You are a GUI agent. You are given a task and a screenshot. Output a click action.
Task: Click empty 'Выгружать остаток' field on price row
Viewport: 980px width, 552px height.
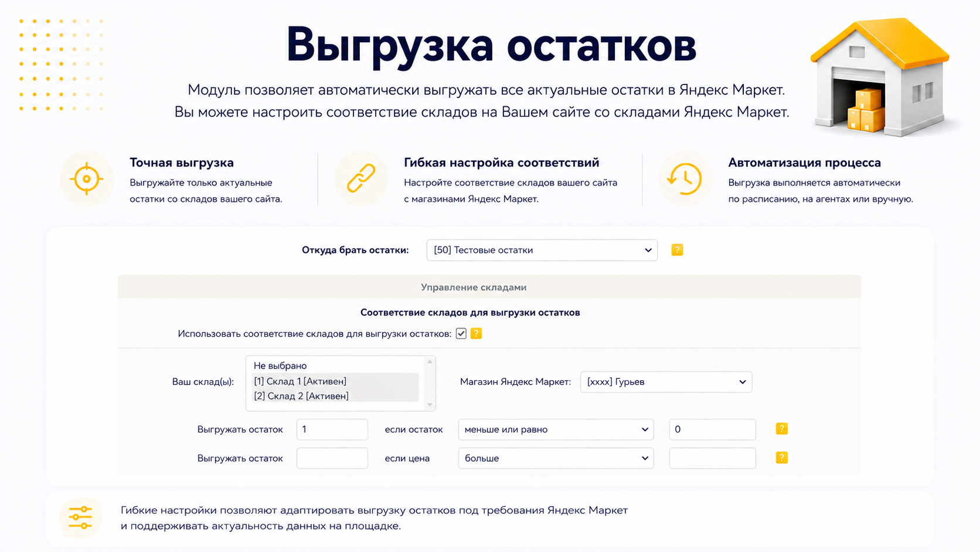(332, 458)
